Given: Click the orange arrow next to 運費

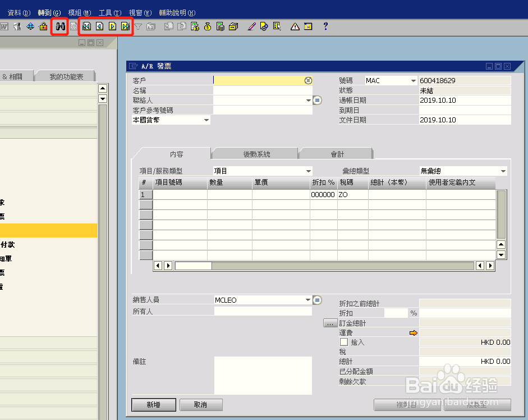Looking at the screenshot, I should click(413, 332).
